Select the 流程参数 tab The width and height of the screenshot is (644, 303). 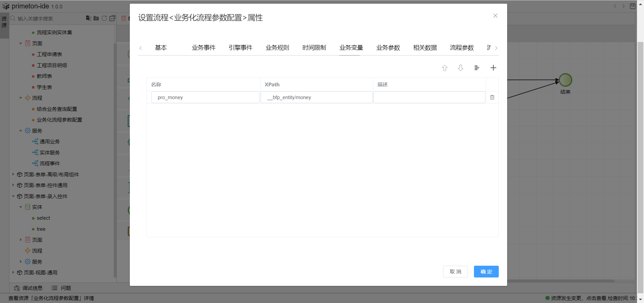click(462, 48)
